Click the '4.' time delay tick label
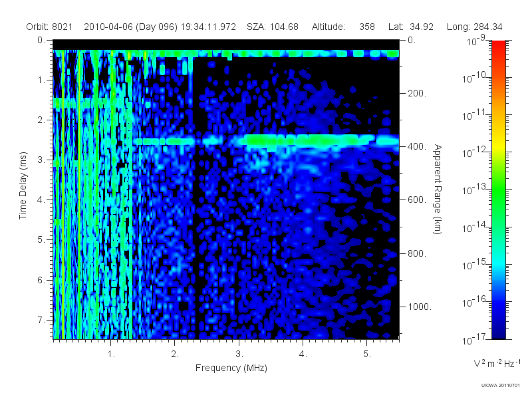Image resolution: width=532 pixels, height=399 pixels. pos(41,200)
